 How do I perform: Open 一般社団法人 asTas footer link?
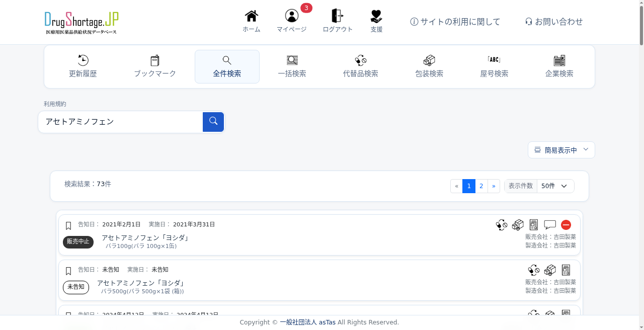click(307, 322)
